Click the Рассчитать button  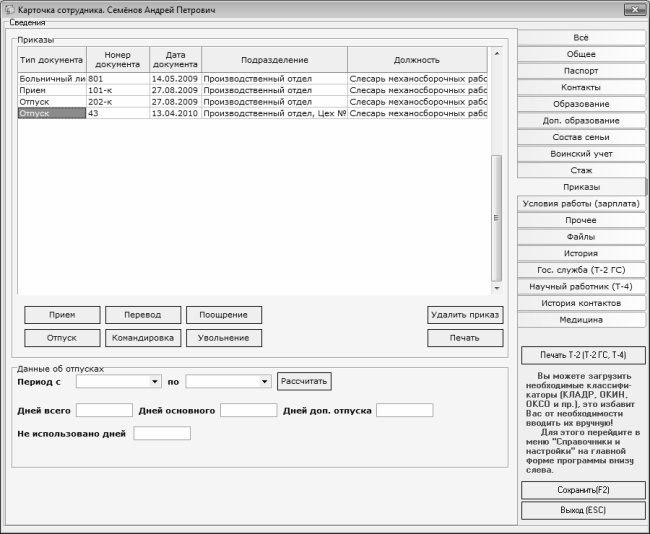point(304,381)
